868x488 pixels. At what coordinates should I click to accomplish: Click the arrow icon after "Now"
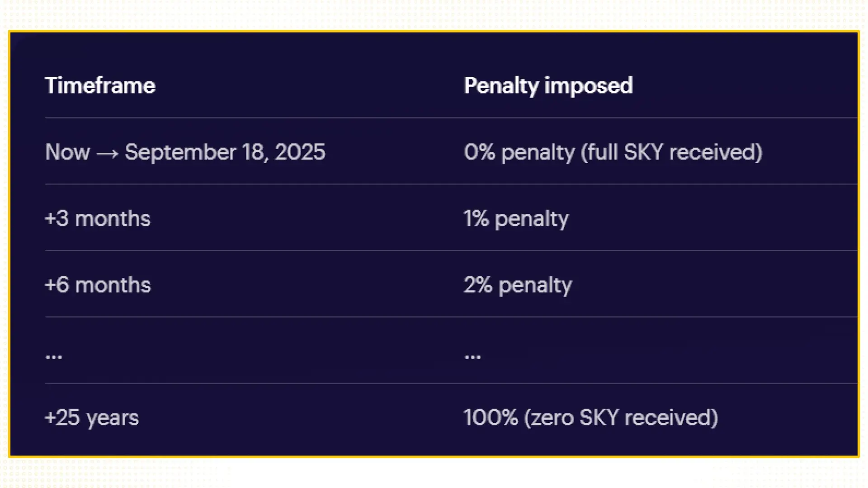108,154
